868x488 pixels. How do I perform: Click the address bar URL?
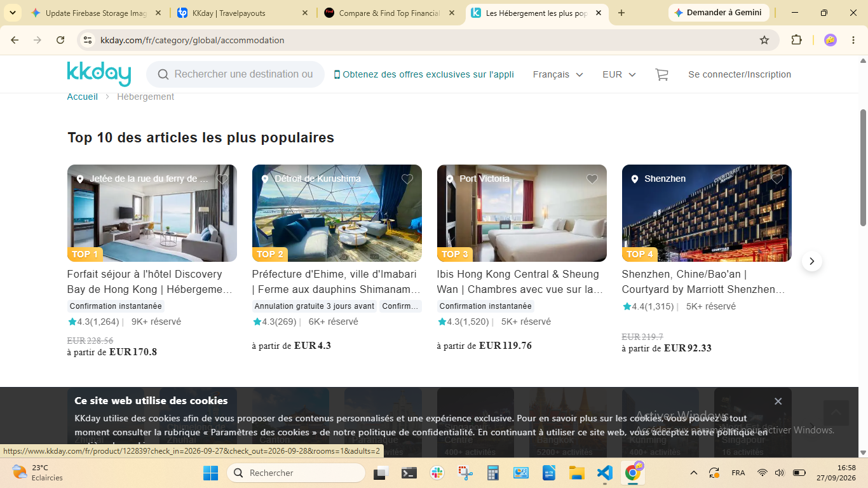click(x=193, y=40)
